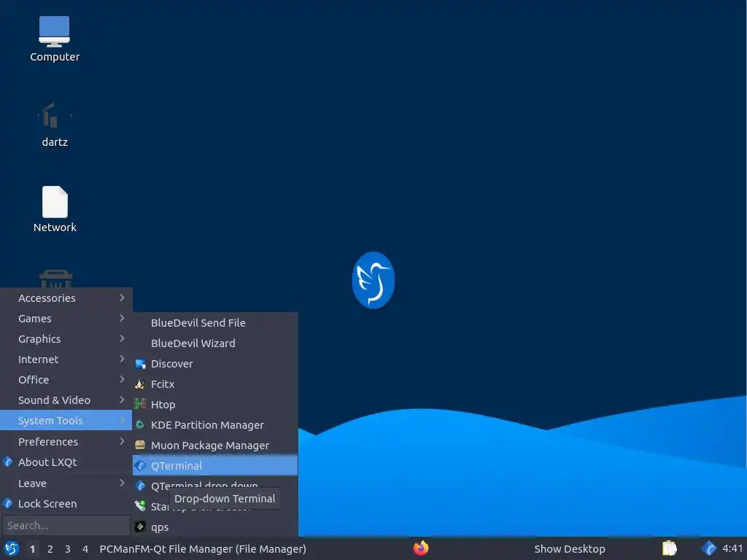Open Graphics menu category
This screenshot has width=747, height=560.
[x=66, y=338]
